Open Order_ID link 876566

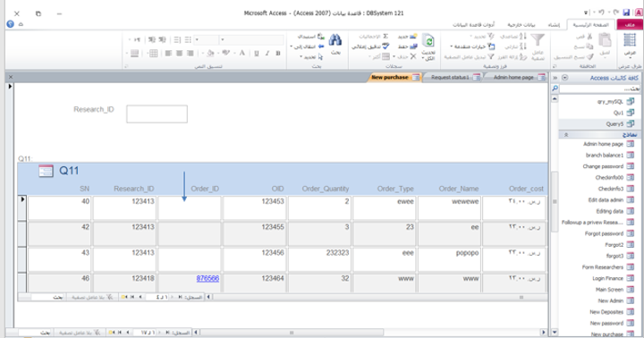coord(208,278)
